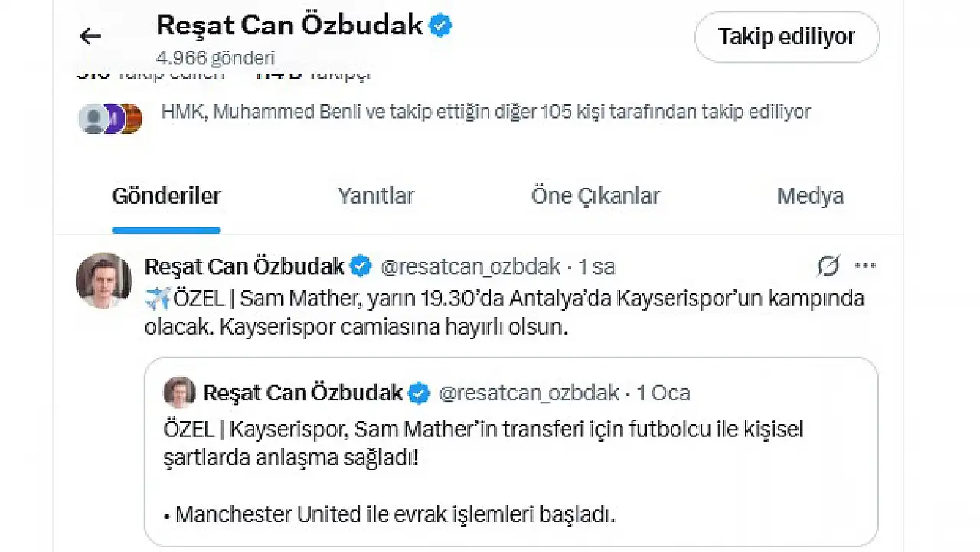Open the Medya tab

pyautogui.click(x=810, y=196)
